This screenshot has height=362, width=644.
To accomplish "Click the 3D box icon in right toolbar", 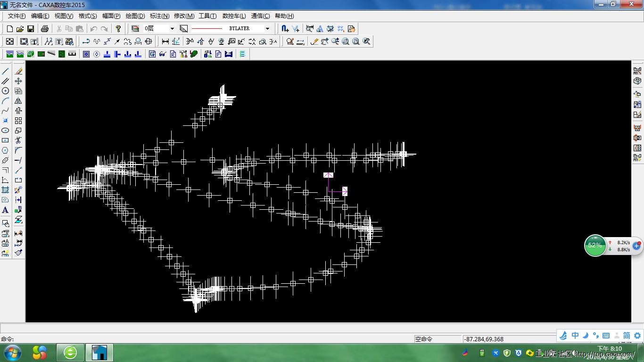I will pos(637,81).
